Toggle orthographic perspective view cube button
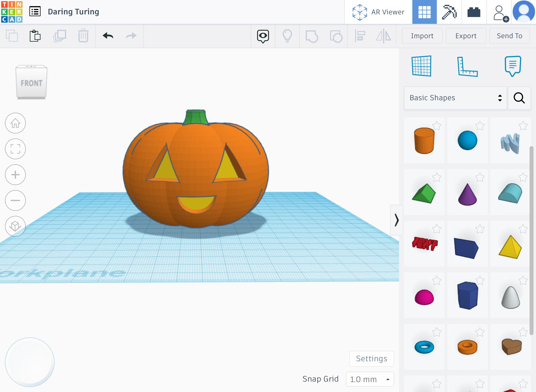Image resolution: width=536 pixels, height=392 pixels. 15,226
